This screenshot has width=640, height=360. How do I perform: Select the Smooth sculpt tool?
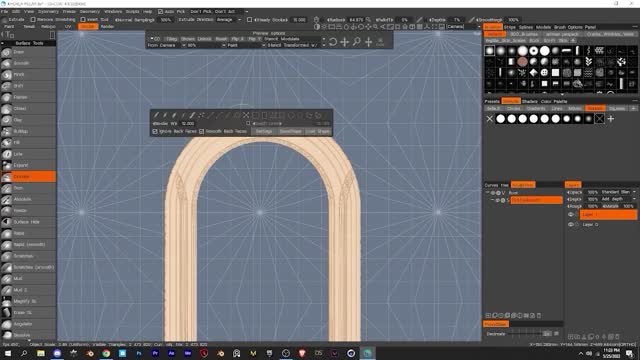click(x=28, y=63)
